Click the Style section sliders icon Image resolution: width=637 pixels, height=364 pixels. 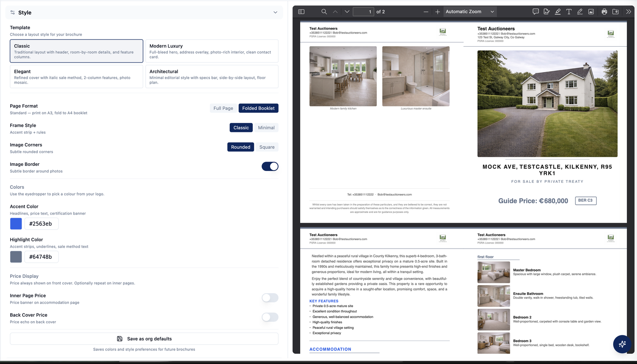tap(13, 13)
